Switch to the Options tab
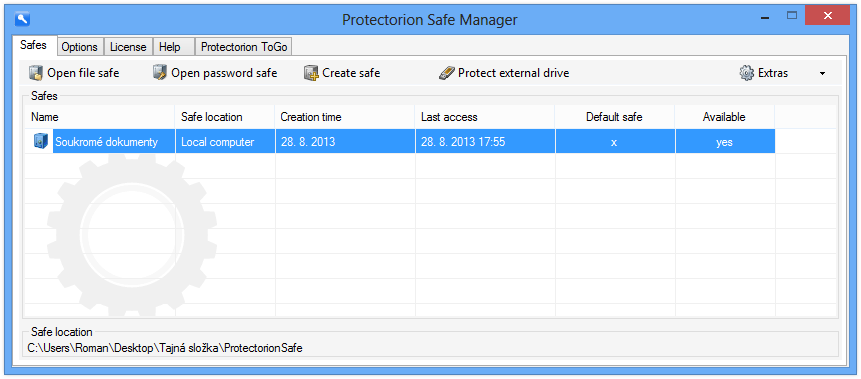861x379 pixels. pos(80,47)
